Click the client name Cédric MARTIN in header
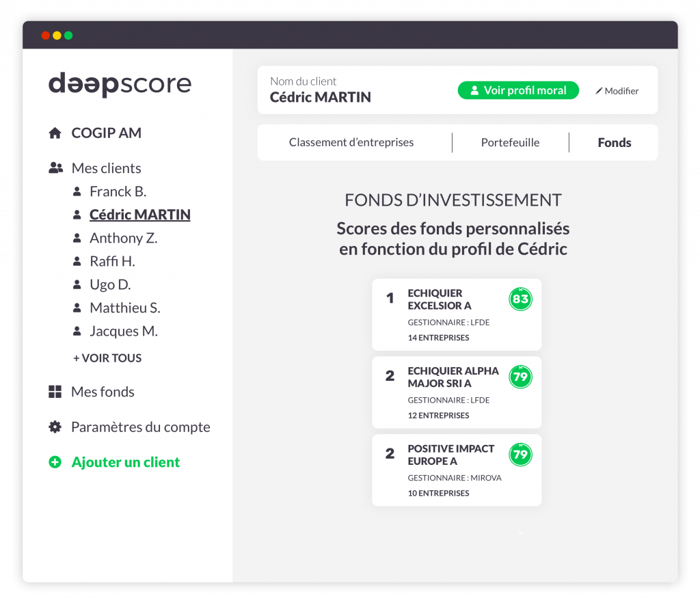 pyautogui.click(x=320, y=97)
